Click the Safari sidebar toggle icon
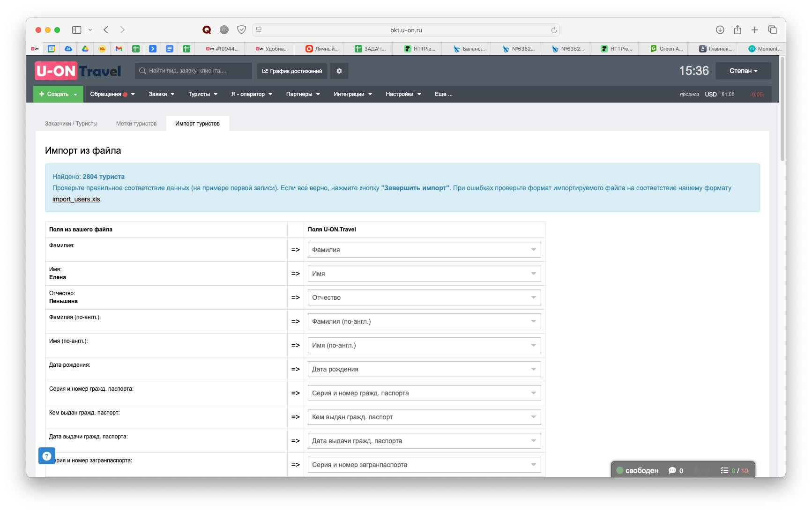The height and width of the screenshot is (512, 812). [x=77, y=30]
